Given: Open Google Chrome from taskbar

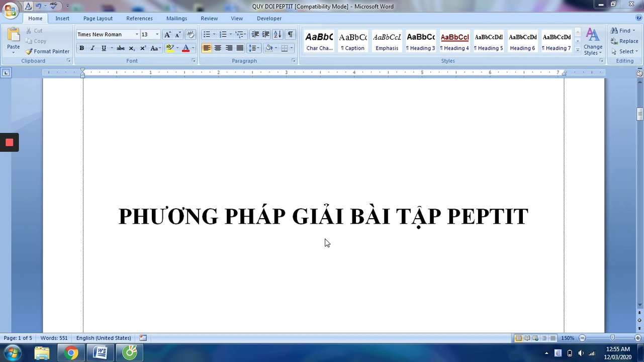Looking at the screenshot, I should coord(71,353).
